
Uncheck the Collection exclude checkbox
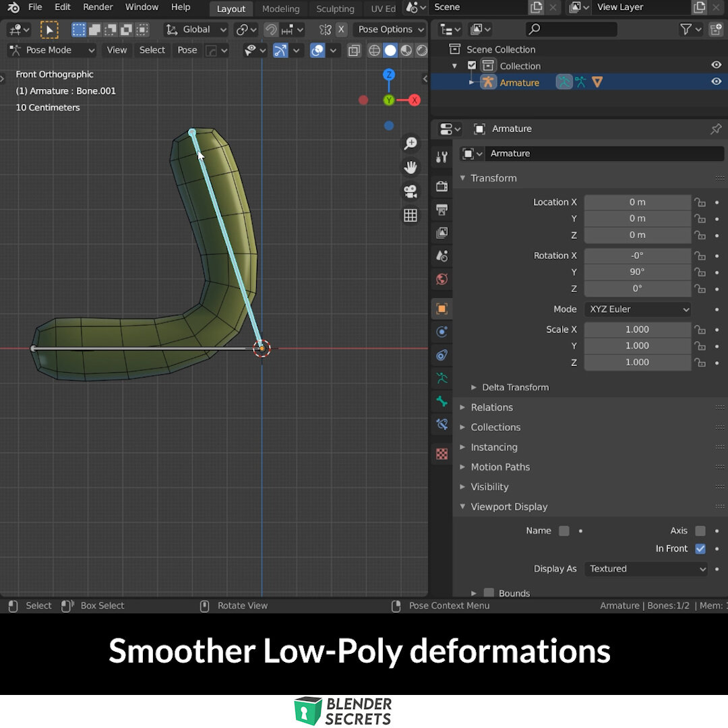(x=472, y=65)
